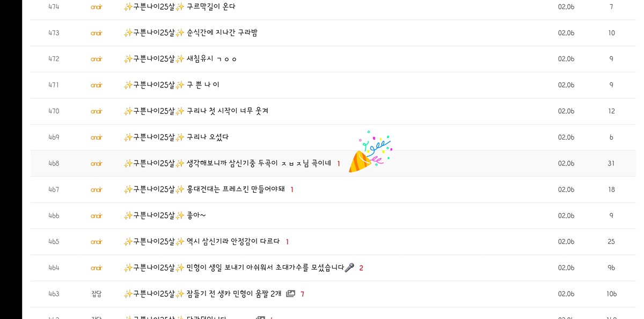Click the microphone emoji in post 464
The height and width of the screenshot is (319, 644).
coord(349,267)
